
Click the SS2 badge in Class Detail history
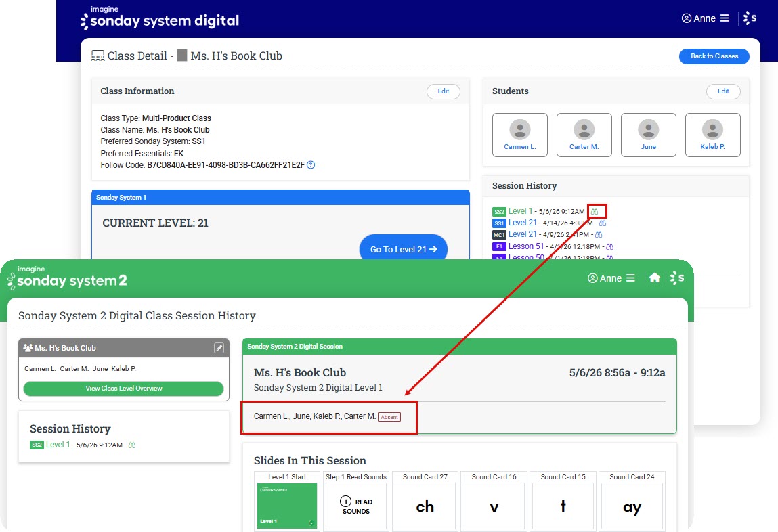[x=498, y=212]
